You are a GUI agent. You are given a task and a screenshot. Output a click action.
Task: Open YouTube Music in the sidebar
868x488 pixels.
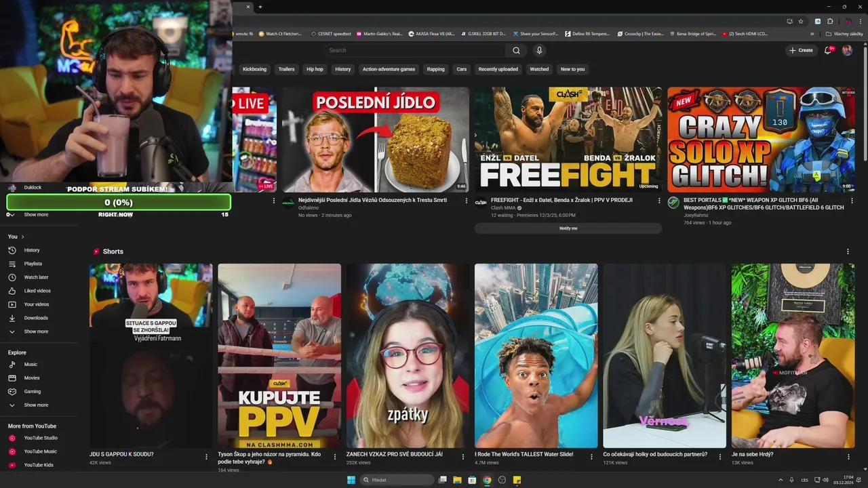[40, 451]
